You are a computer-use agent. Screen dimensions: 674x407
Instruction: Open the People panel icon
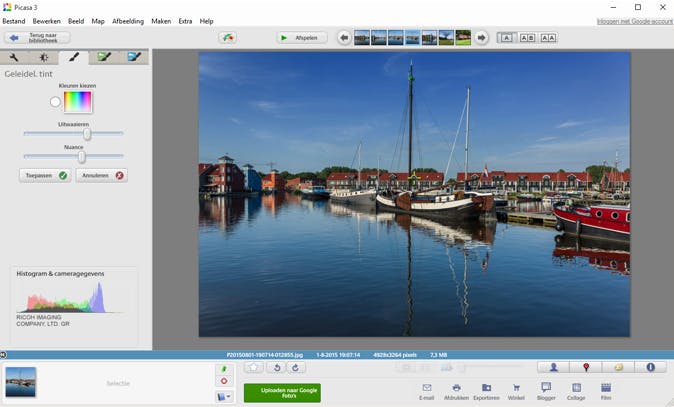553,368
